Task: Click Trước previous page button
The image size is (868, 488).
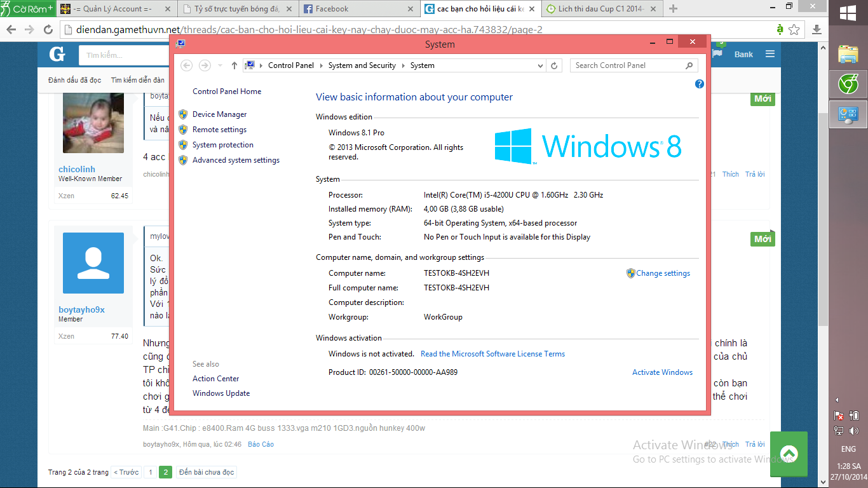Action: (x=126, y=473)
